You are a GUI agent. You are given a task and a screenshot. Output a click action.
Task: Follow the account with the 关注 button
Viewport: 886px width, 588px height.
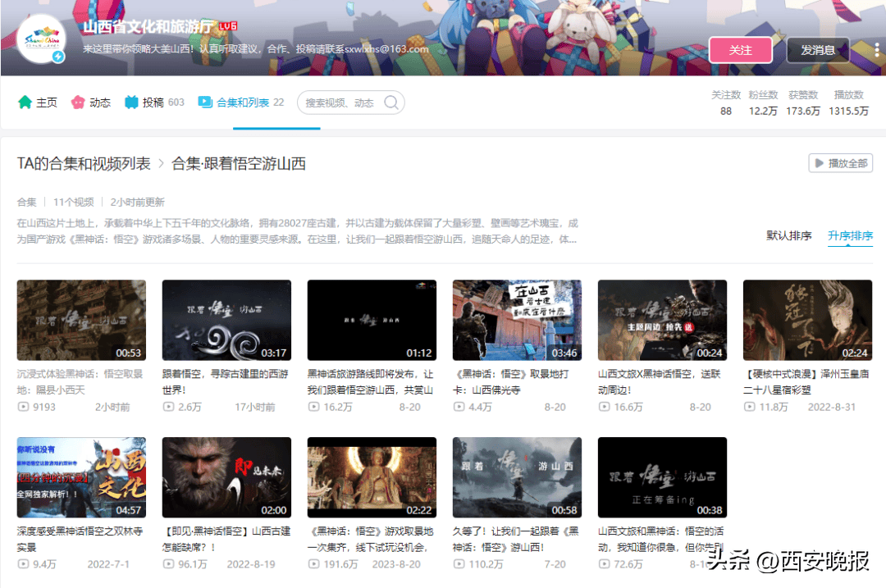[740, 50]
